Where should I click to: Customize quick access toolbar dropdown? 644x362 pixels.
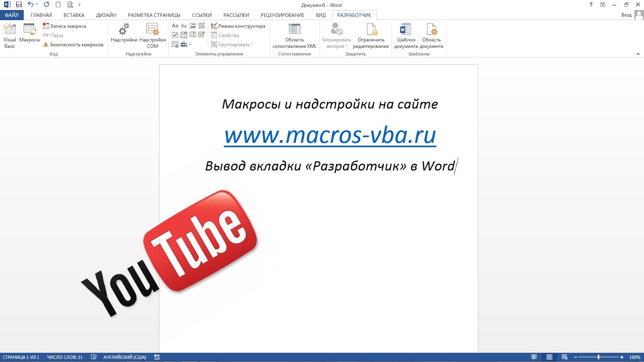click(x=79, y=5)
